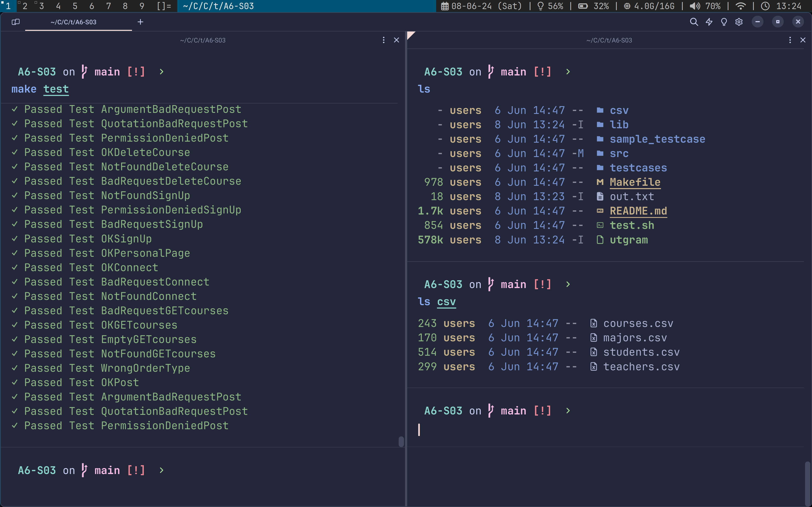Click the lightning bolt quick actions icon
Image resolution: width=812 pixels, height=507 pixels.
pos(709,22)
